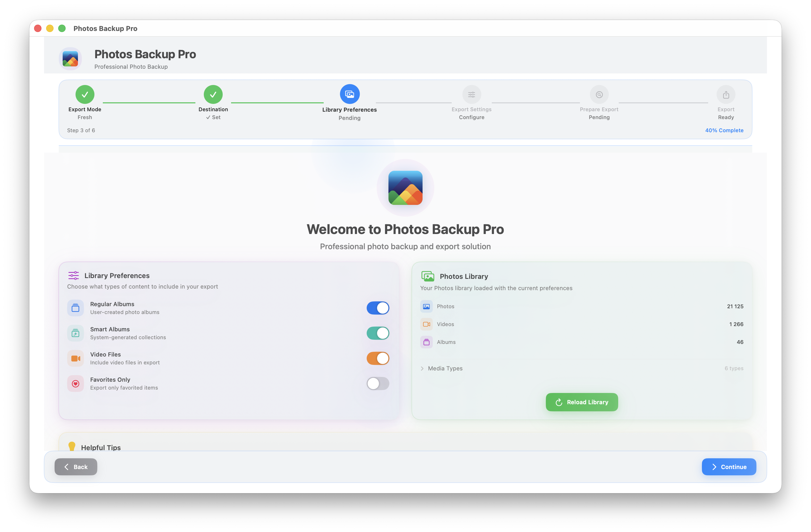Click the Back button

pyautogui.click(x=76, y=467)
